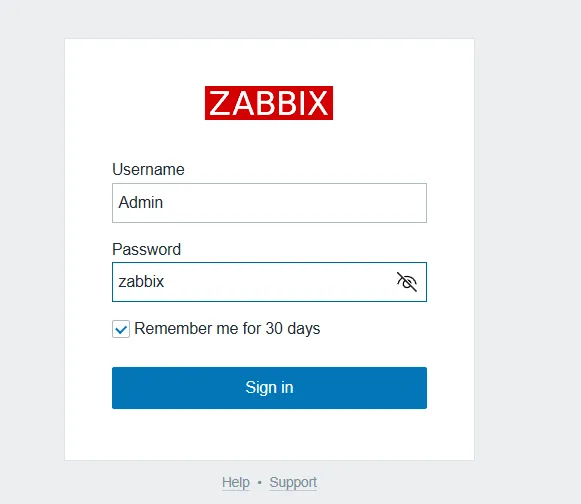The width and height of the screenshot is (581, 504).
Task: Click the "Remember me for 30 days" label
Action: click(227, 328)
